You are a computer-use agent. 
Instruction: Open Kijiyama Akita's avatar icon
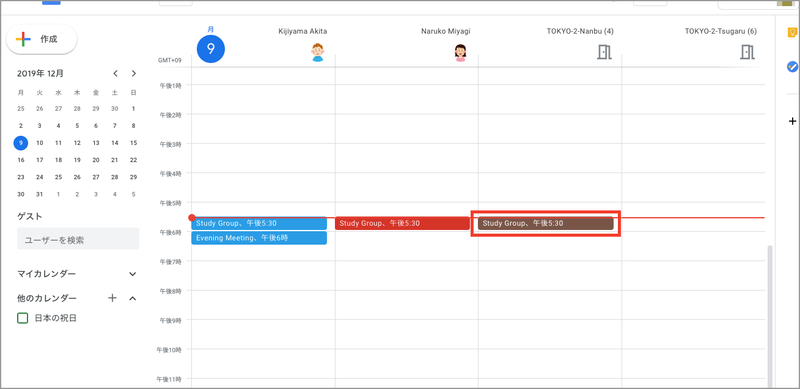click(x=317, y=52)
